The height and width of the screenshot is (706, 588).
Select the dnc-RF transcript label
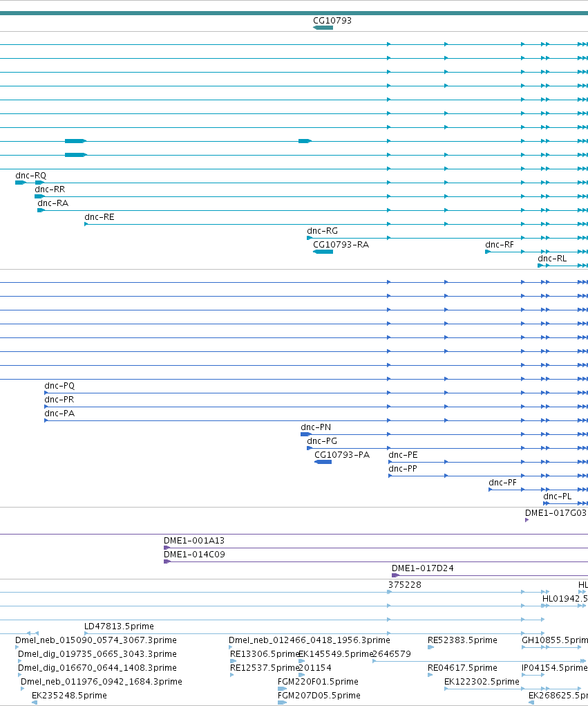point(500,245)
